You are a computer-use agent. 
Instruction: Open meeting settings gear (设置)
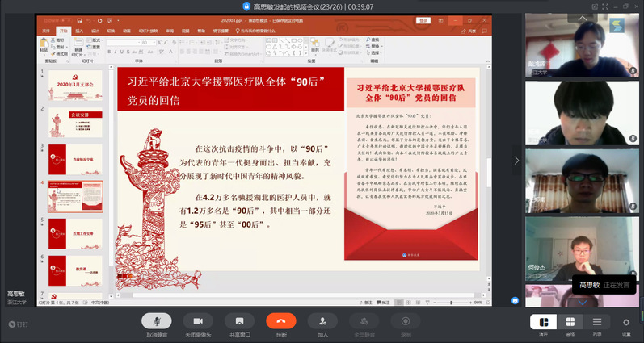click(626, 322)
